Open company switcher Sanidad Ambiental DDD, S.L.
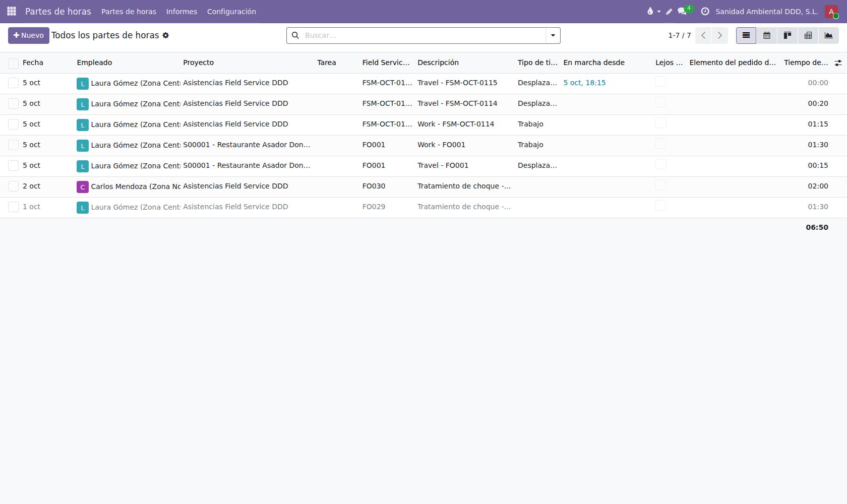Image resolution: width=847 pixels, height=504 pixels. [766, 11]
